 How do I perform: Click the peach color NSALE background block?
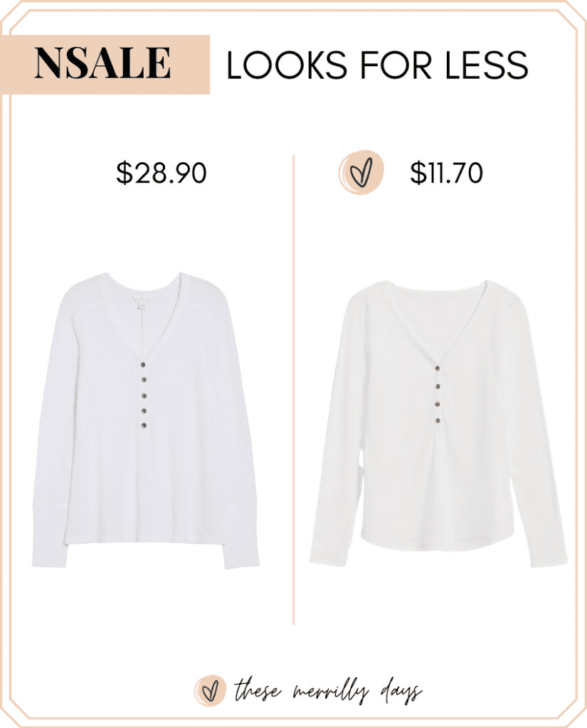click(x=105, y=65)
